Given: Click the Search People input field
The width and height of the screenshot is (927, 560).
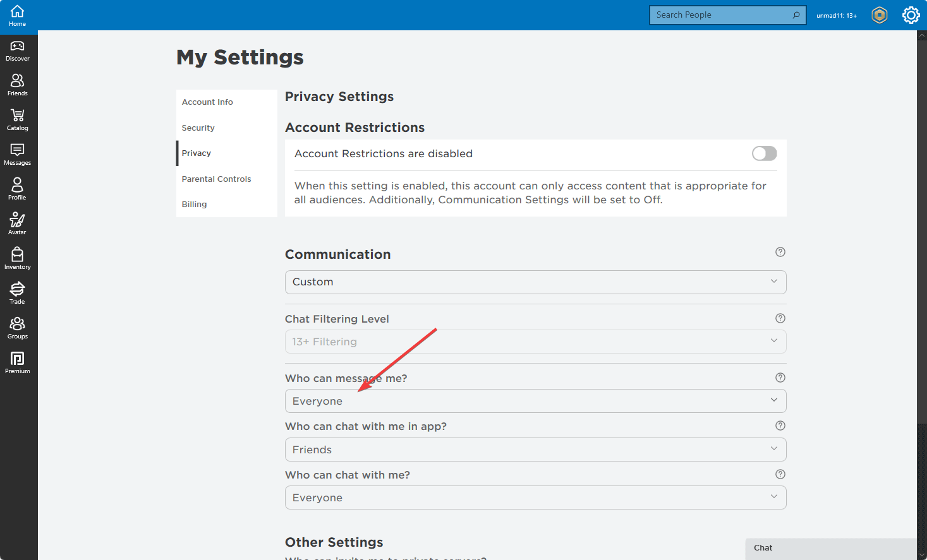Looking at the screenshot, I should (720, 15).
